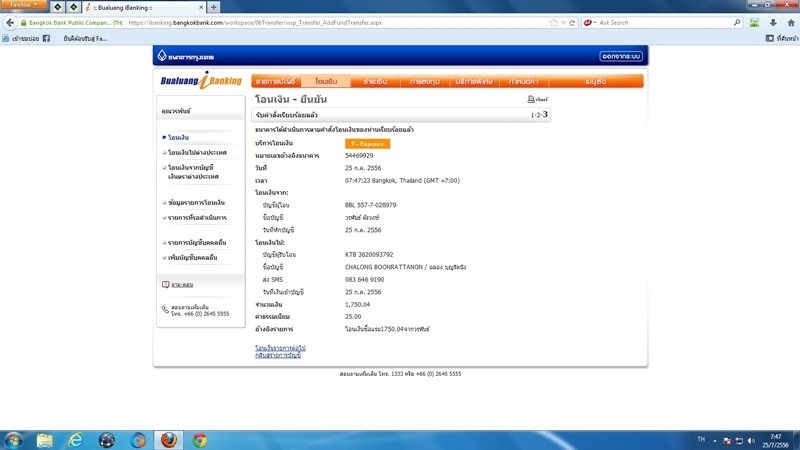Click the green addon icon beside search box

[754, 22]
